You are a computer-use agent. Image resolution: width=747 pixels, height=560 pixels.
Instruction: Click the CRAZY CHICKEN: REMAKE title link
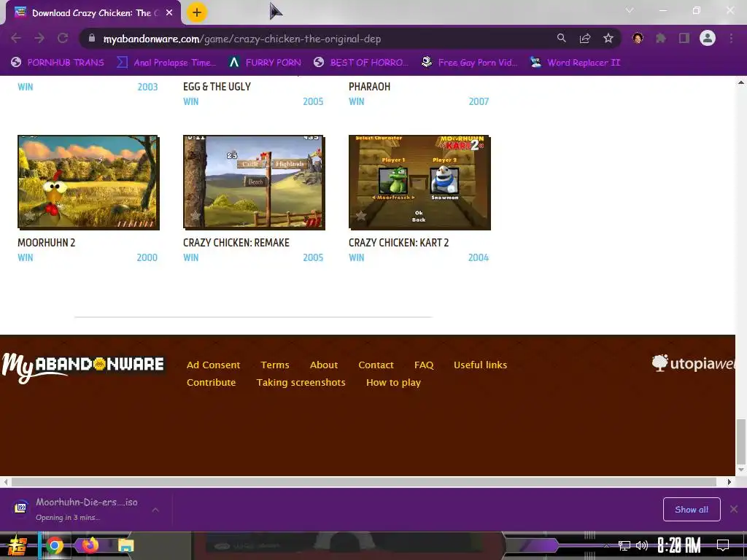tap(236, 242)
